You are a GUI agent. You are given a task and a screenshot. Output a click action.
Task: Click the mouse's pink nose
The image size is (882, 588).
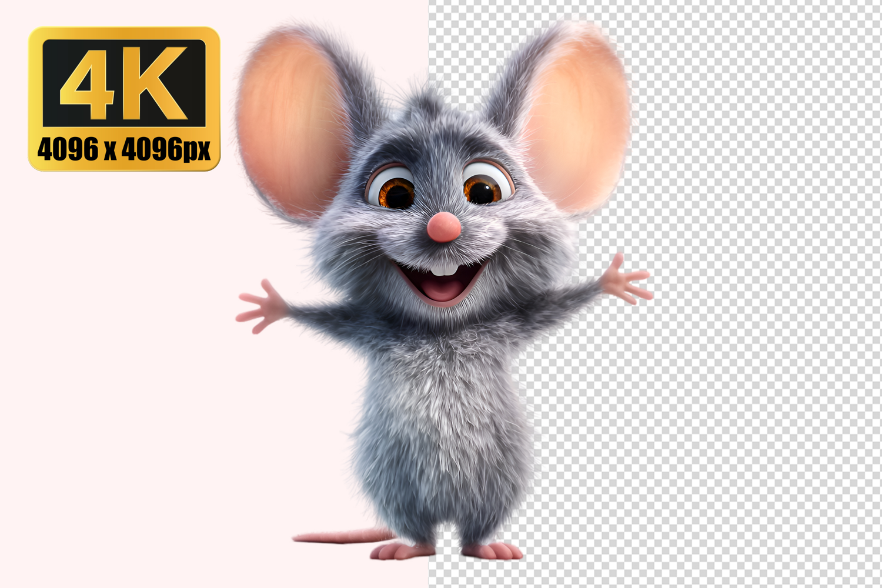(x=443, y=227)
